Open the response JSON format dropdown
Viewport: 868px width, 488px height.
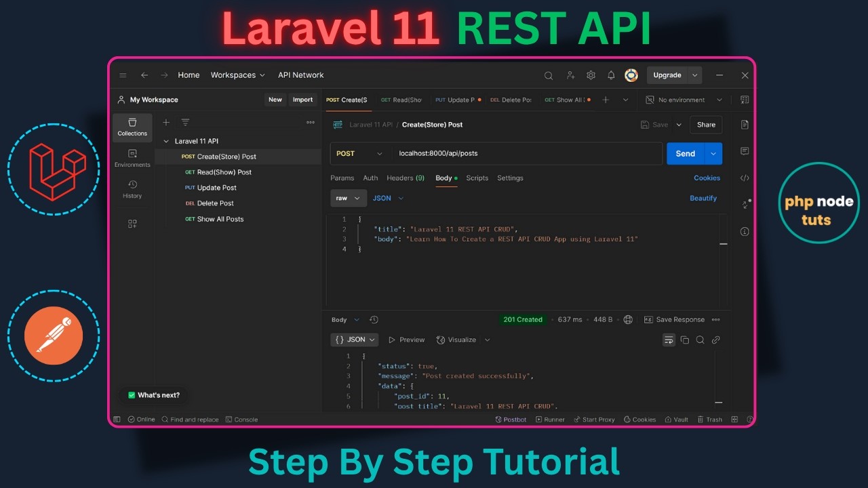[x=355, y=340]
